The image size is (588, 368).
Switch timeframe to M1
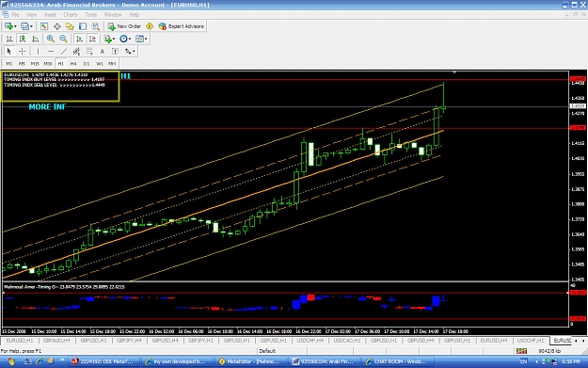pos(9,64)
